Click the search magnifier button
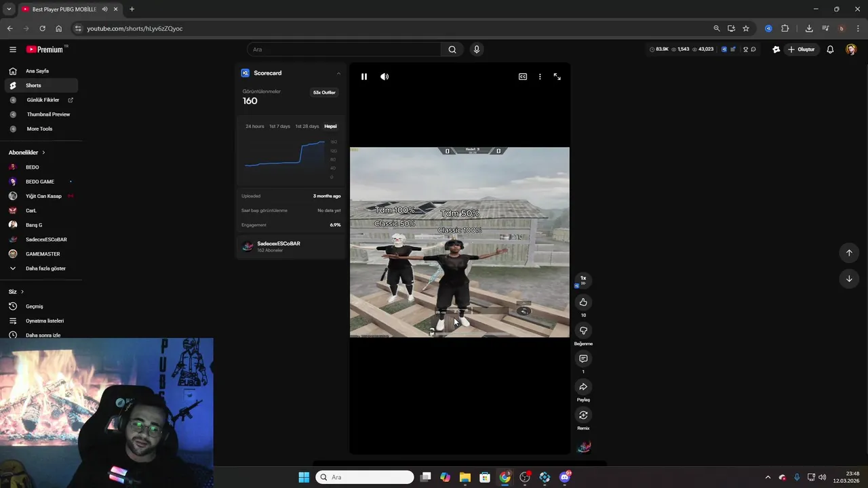Screen dimensions: 868x488 tap(452, 49)
